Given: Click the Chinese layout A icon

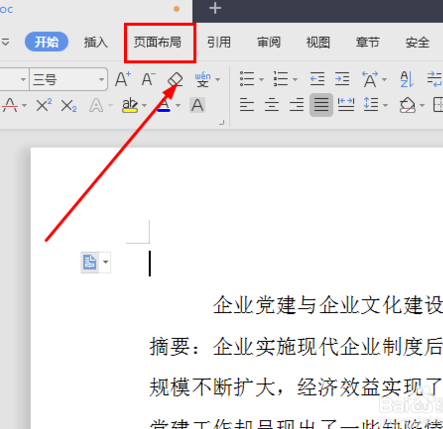Looking at the screenshot, I should pos(370,79).
